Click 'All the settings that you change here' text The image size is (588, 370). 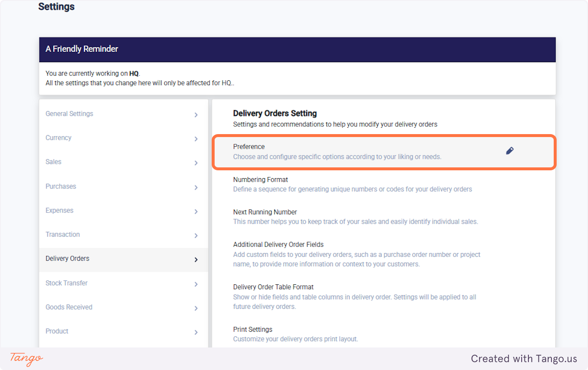140,83
